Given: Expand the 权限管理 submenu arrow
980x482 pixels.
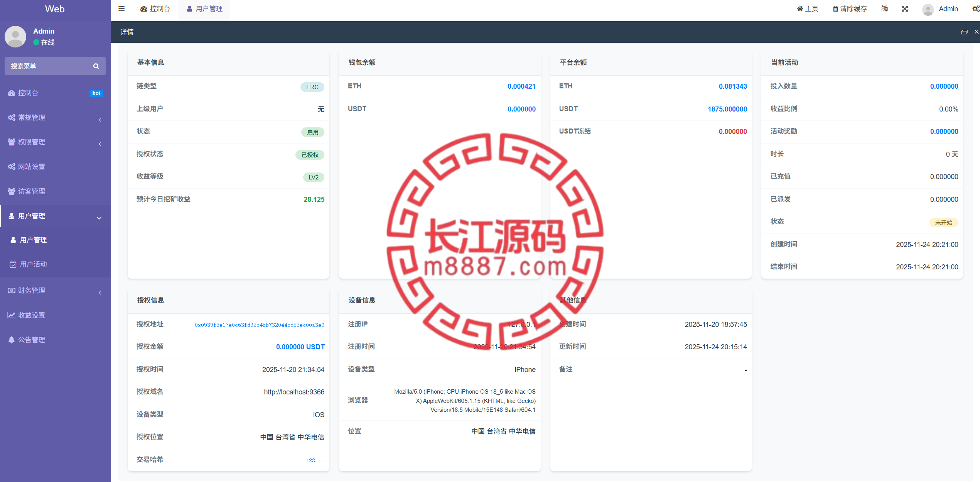Looking at the screenshot, I should pyautogui.click(x=100, y=144).
